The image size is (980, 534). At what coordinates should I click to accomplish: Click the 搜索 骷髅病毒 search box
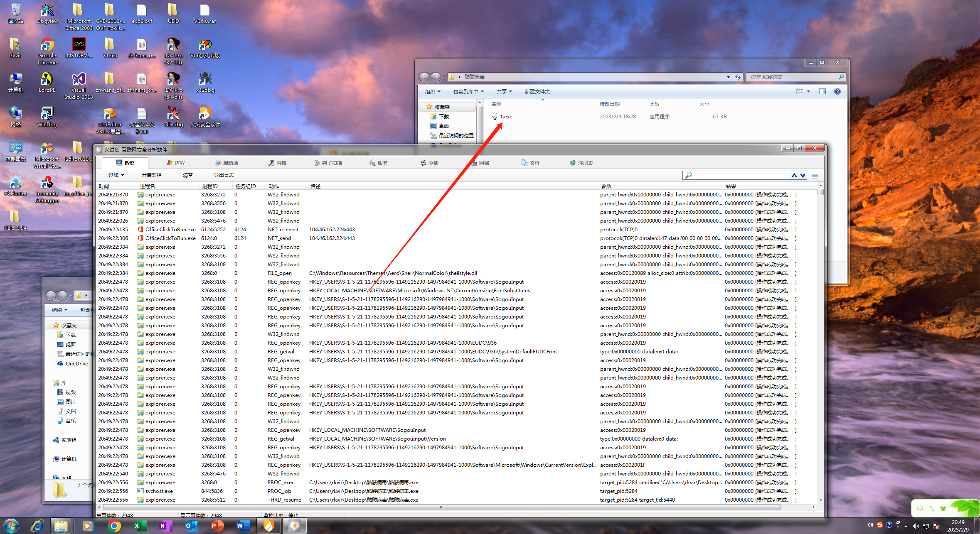pos(796,77)
